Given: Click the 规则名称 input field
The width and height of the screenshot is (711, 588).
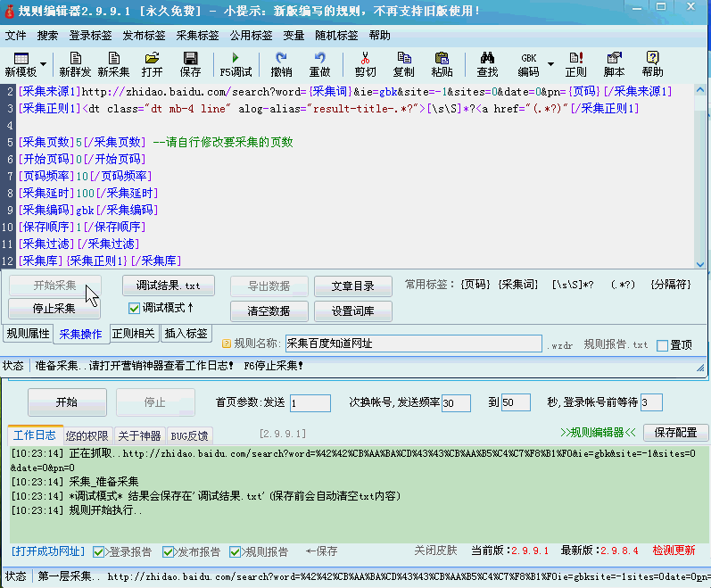Looking at the screenshot, I should click(414, 344).
